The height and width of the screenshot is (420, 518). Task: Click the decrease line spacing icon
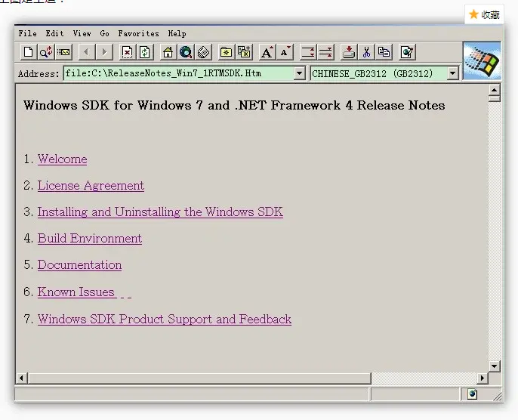(325, 52)
